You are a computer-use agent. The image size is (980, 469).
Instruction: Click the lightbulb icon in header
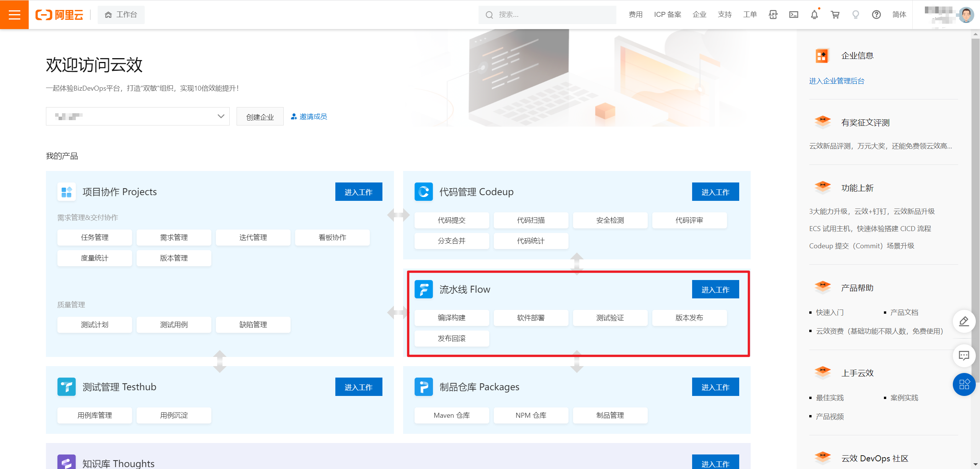click(856, 15)
